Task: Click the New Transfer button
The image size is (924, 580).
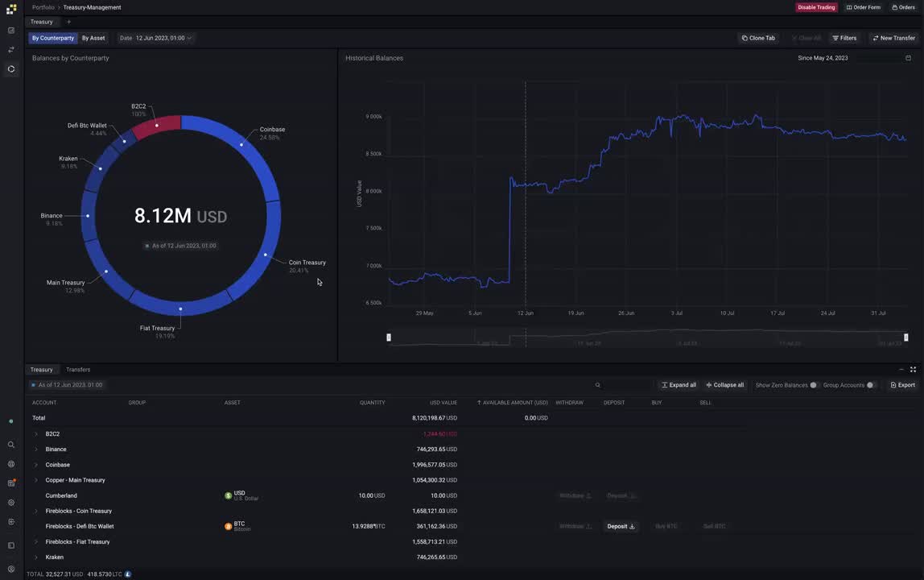Action: [893, 37]
